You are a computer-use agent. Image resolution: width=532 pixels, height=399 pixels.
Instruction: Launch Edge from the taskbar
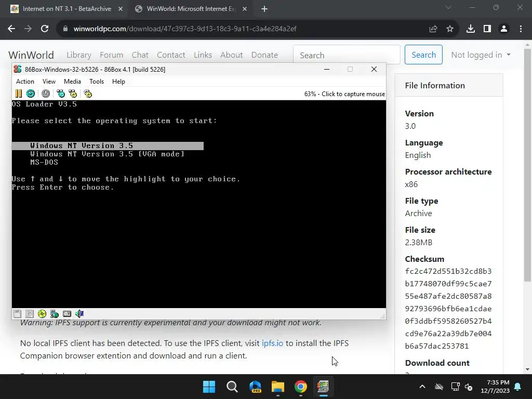click(255, 387)
